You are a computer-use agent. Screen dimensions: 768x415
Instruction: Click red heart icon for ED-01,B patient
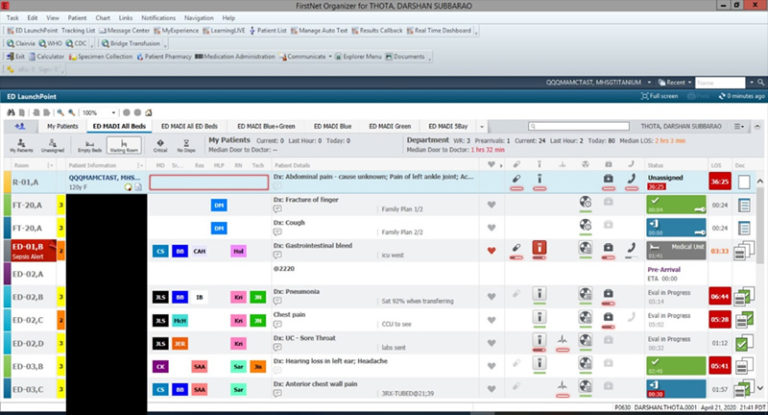(491, 250)
